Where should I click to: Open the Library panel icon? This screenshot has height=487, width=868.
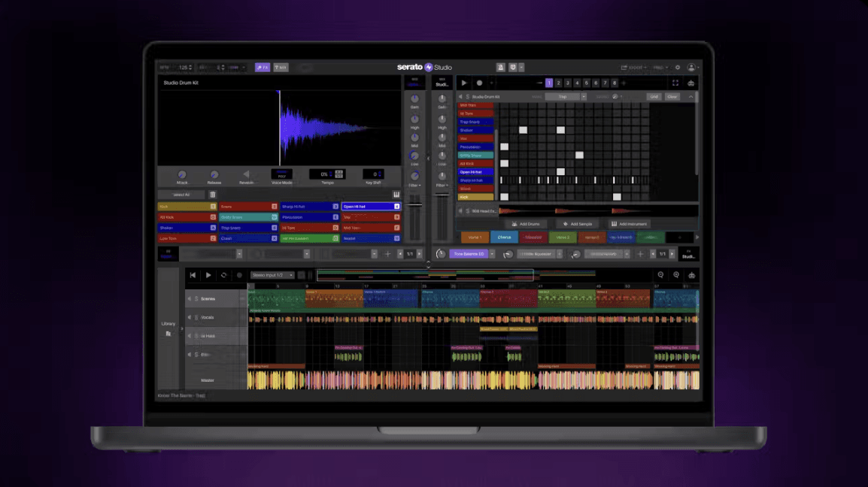pyautogui.click(x=168, y=334)
